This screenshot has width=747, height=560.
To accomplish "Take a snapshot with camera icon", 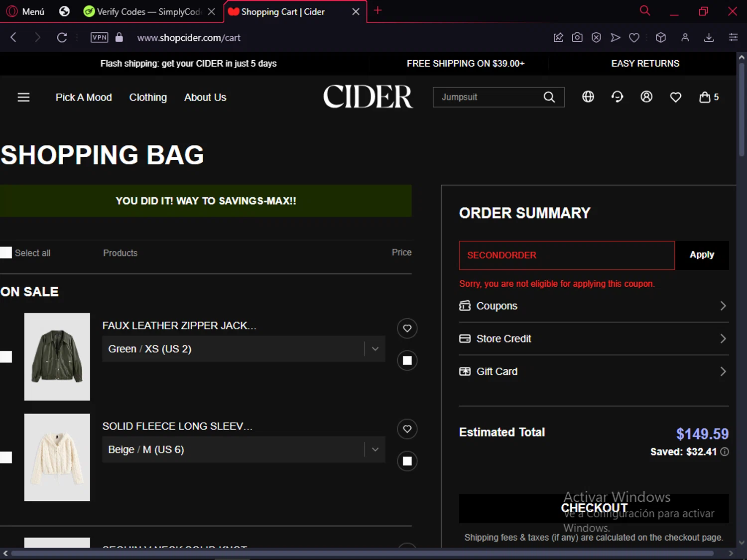I will coord(577,37).
